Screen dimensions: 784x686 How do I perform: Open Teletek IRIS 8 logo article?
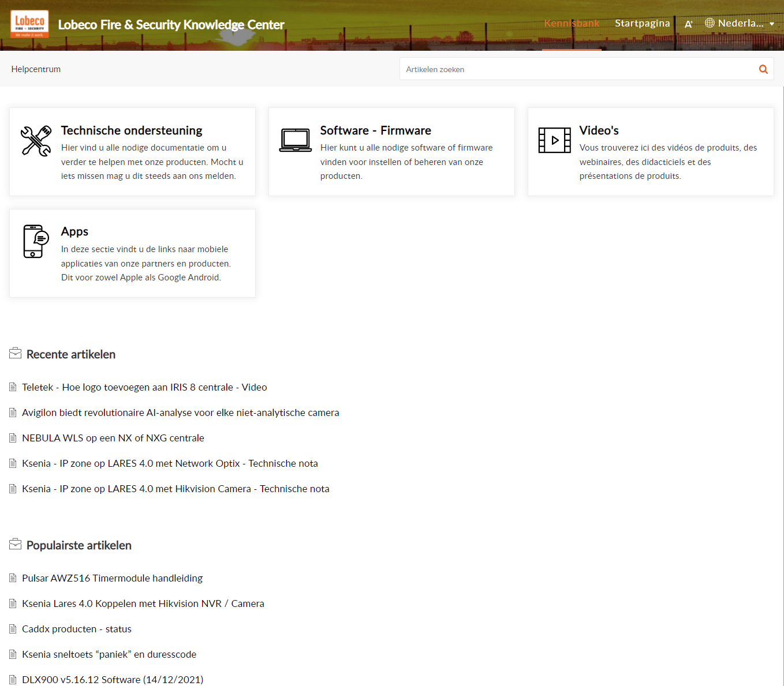[x=144, y=387]
